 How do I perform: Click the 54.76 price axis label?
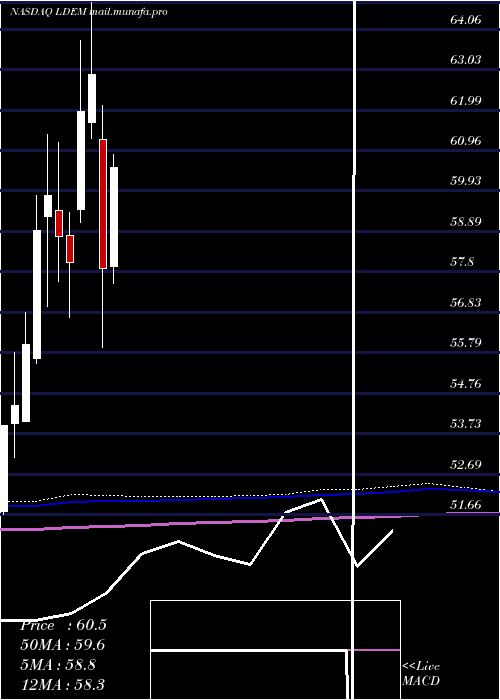pos(466,383)
